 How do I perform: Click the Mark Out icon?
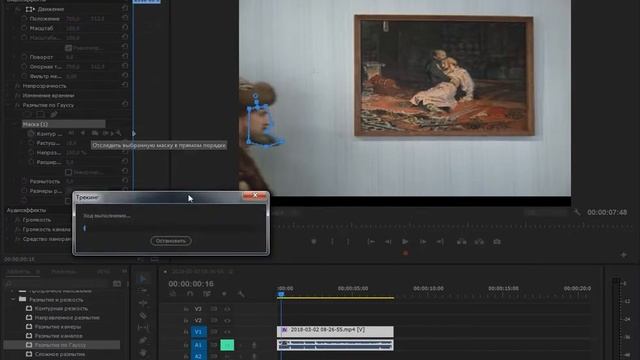coord(348,242)
